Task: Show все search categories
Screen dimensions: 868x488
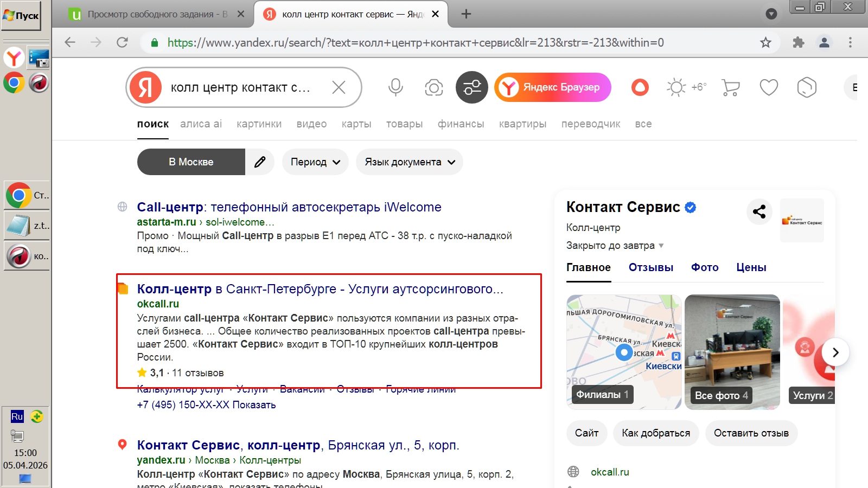Action: click(643, 124)
